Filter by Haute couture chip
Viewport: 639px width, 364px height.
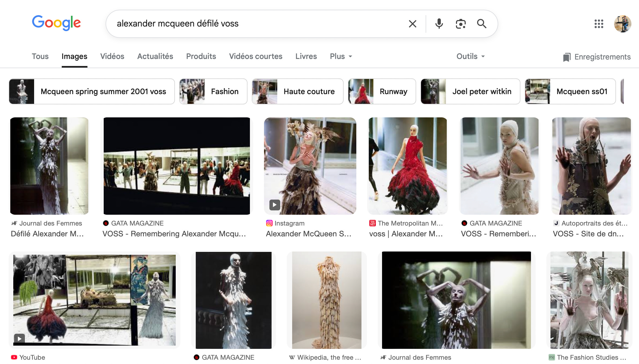(298, 91)
